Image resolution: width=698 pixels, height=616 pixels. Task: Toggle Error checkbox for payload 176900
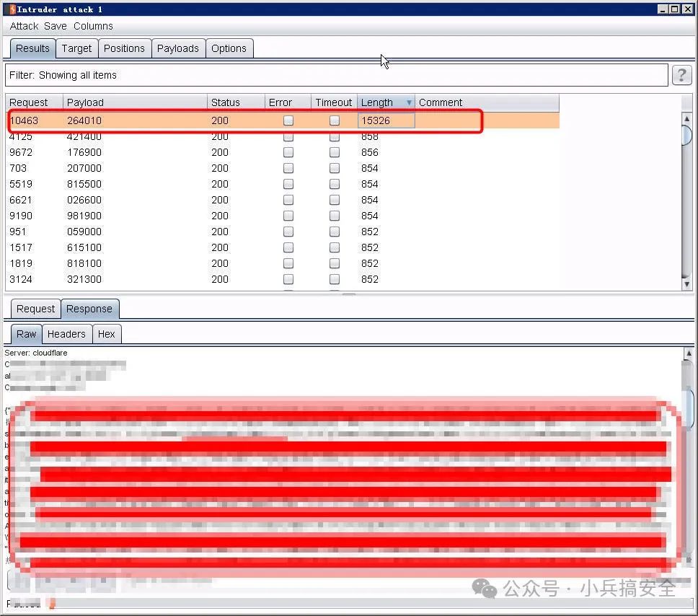click(x=288, y=152)
